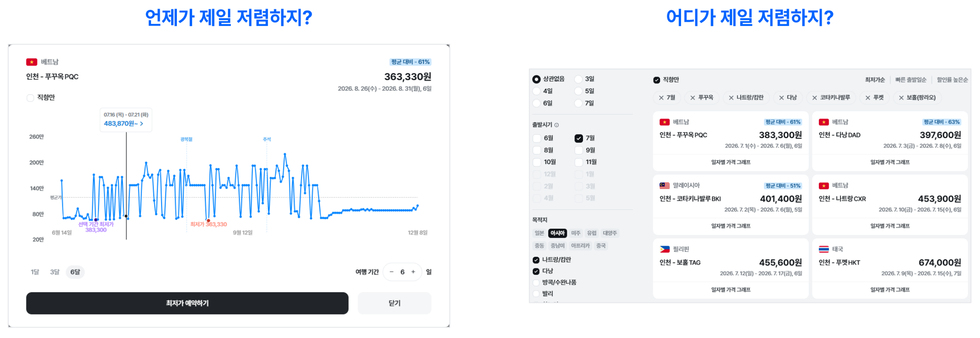Open the 07.16 - 07.21 price tooltip arrow

coord(142,124)
